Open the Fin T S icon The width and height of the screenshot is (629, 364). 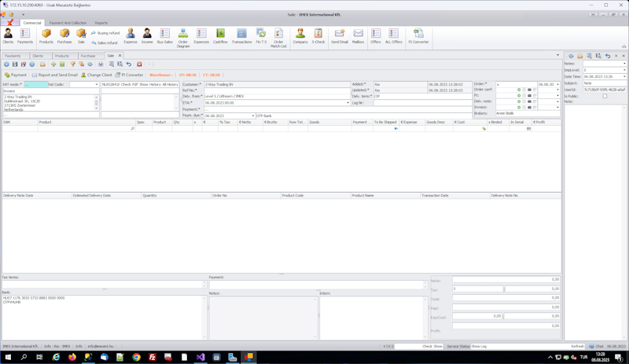click(261, 36)
